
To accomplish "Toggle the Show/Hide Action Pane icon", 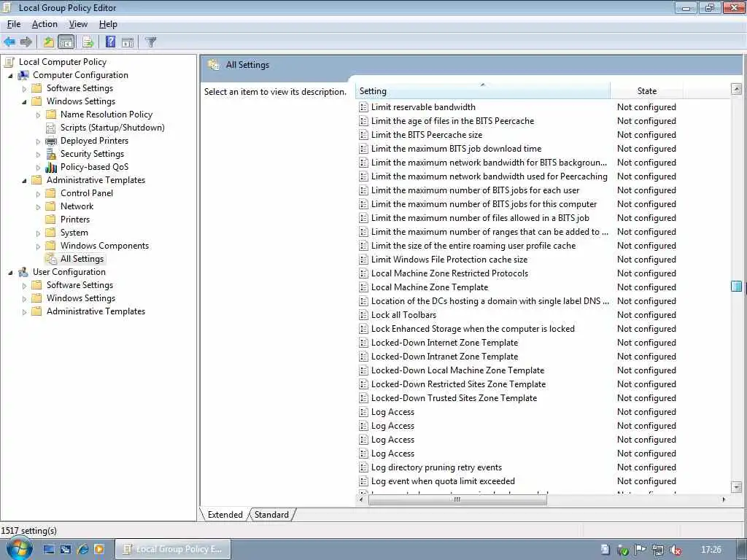I will click(x=128, y=42).
